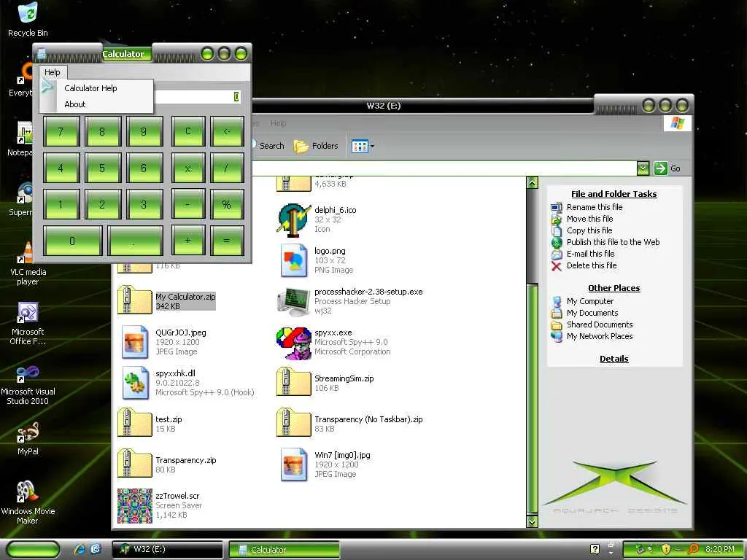The width and height of the screenshot is (747, 560).
Task: Select the Transparency.zip archive icon
Action: 134,463
